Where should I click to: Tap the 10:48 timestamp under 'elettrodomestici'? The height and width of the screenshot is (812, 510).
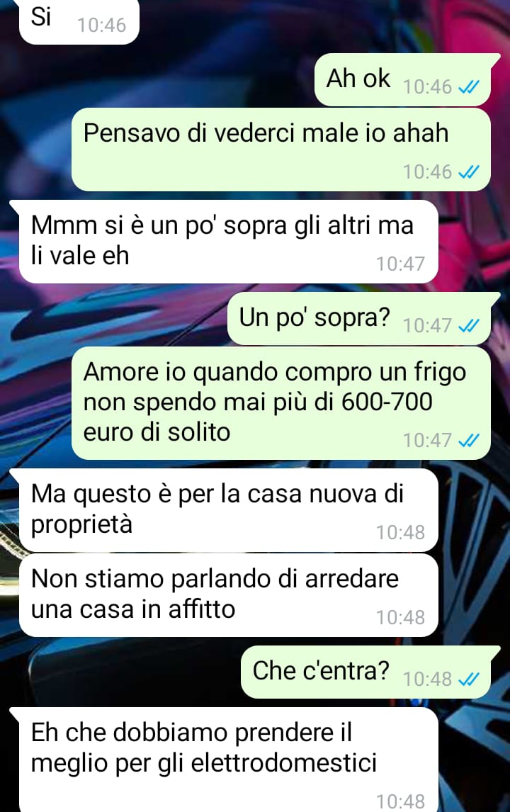click(x=400, y=801)
